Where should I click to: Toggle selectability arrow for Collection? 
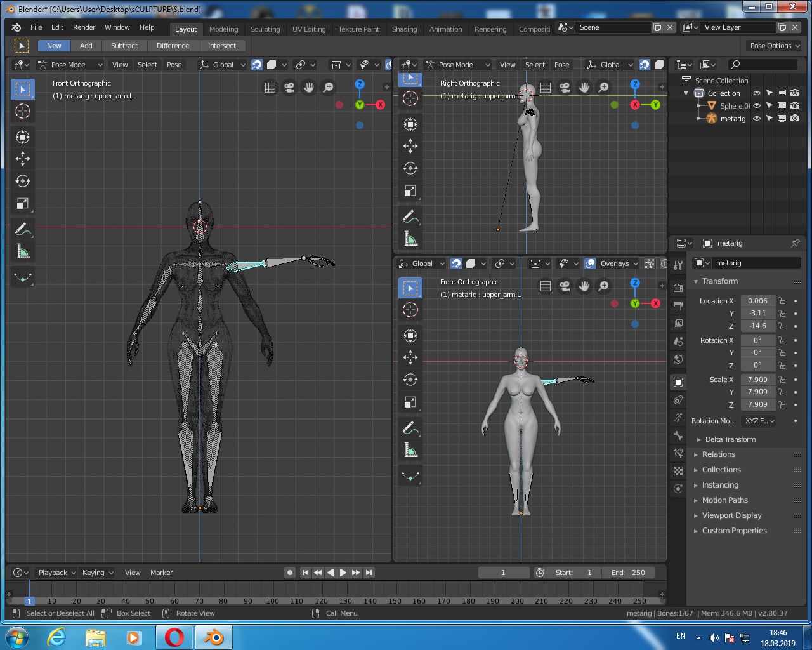pyautogui.click(x=769, y=93)
